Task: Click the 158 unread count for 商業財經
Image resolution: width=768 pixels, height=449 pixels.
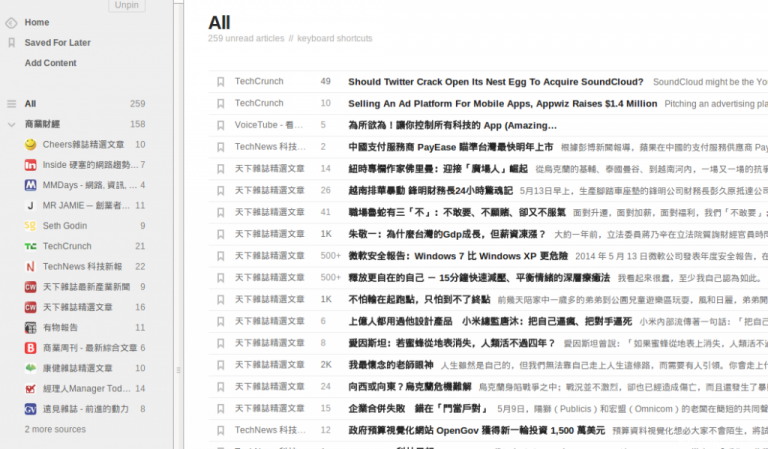Action: click(x=138, y=124)
